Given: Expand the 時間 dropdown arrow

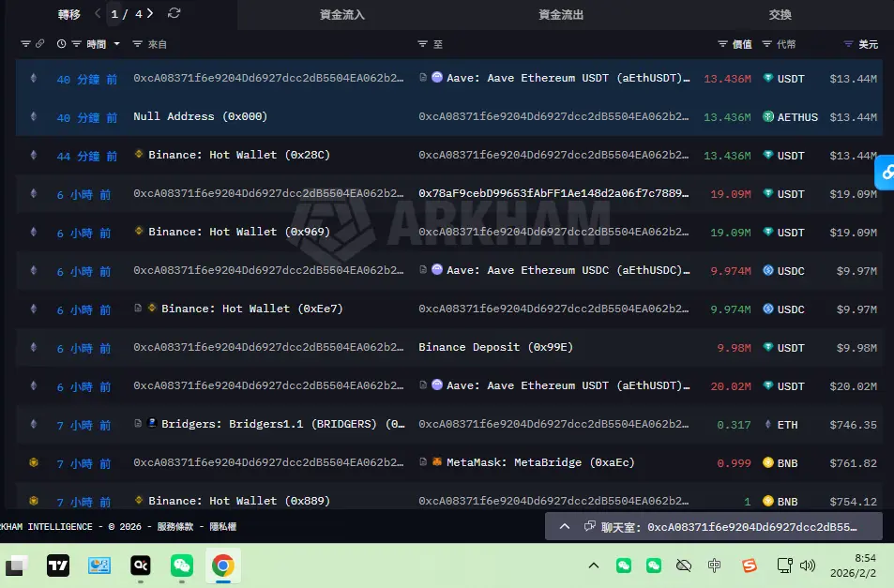Looking at the screenshot, I should pos(117,44).
